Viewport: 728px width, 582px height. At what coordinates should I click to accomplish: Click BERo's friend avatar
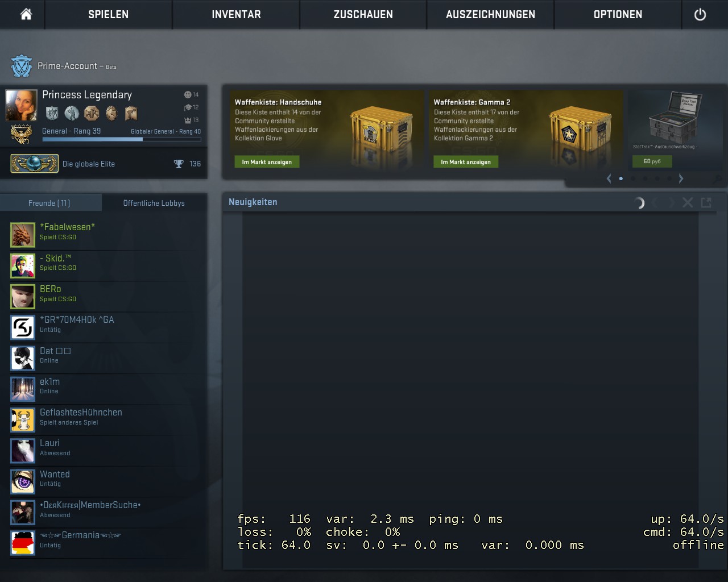23,296
